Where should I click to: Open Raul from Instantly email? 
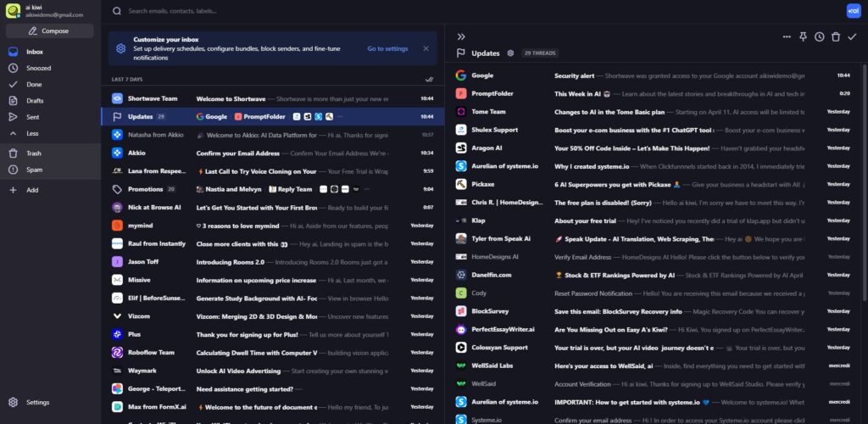[x=272, y=243]
